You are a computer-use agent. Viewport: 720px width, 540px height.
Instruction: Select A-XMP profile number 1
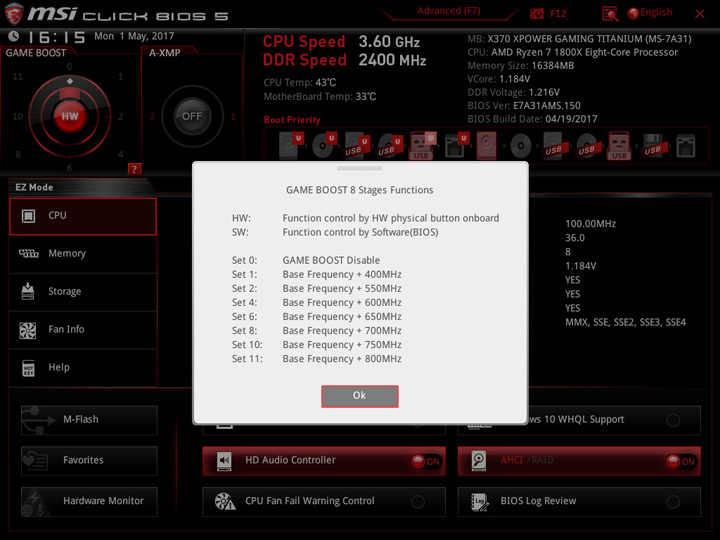(x=233, y=116)
